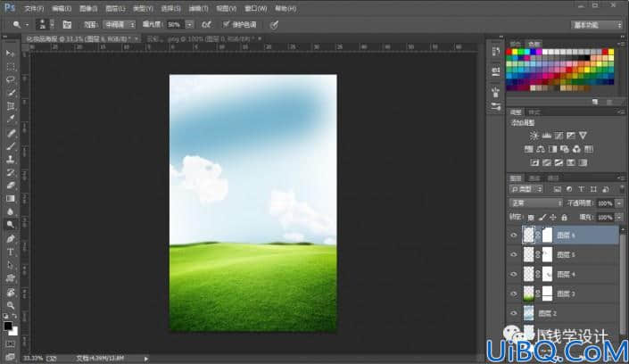Open the 基本功能 workspace dropdown
The width and height of the screenshot is (629, 364).
(x=597, y=25)
